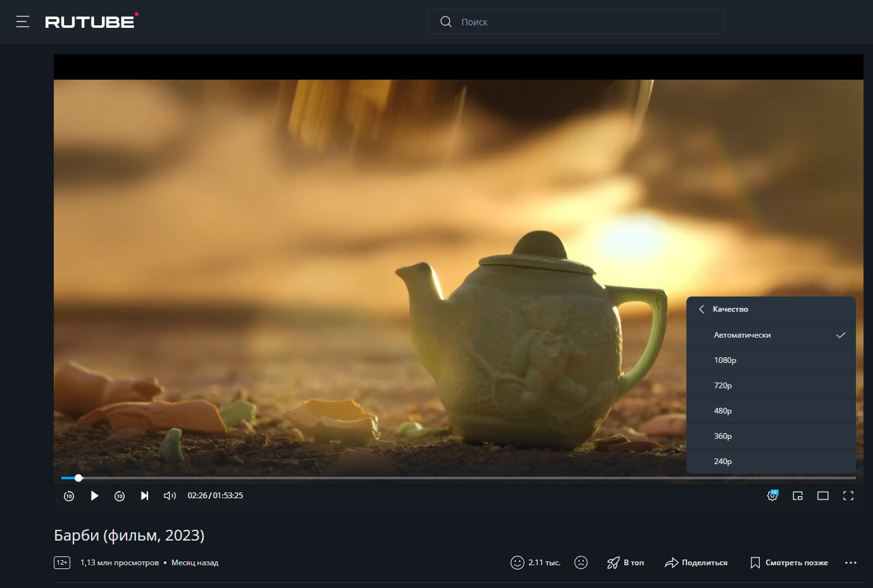Screen dimensions: 873x588
Task: Skip forward 10 seconds
Action: (x=120, y=496)
